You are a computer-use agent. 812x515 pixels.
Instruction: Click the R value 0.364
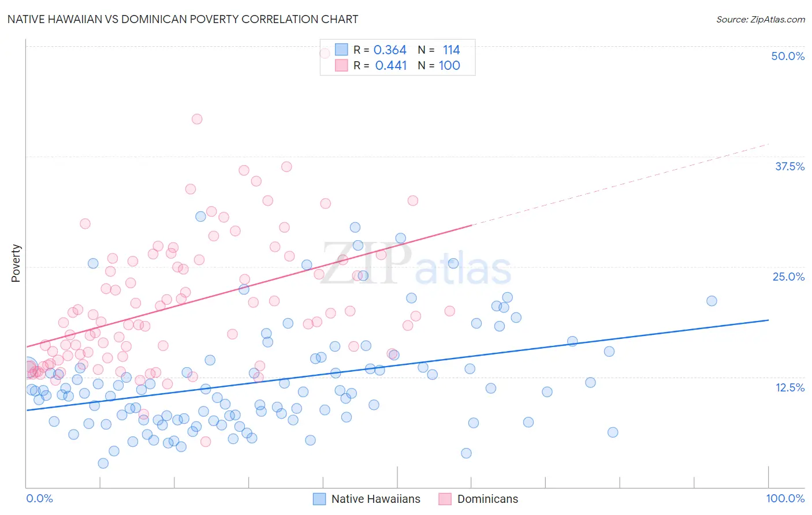click(390, 50)
